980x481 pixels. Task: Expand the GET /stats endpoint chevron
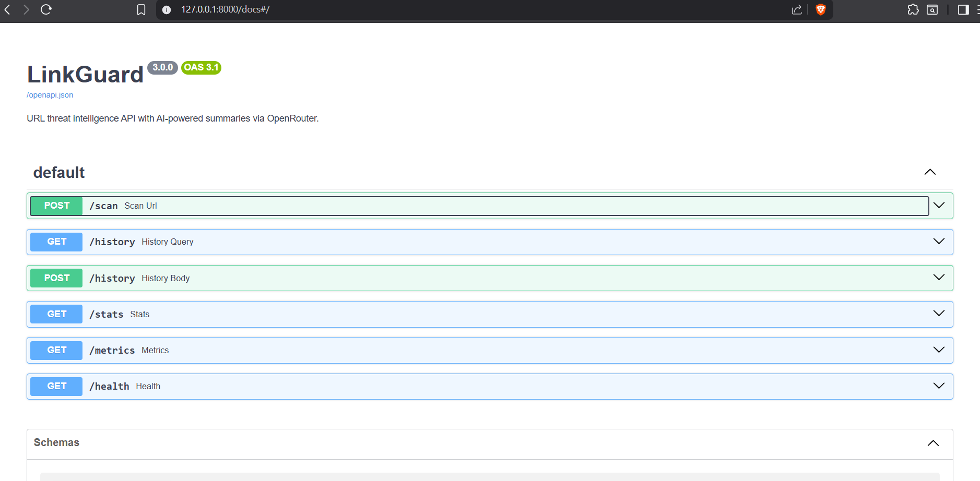coord(939,313)
